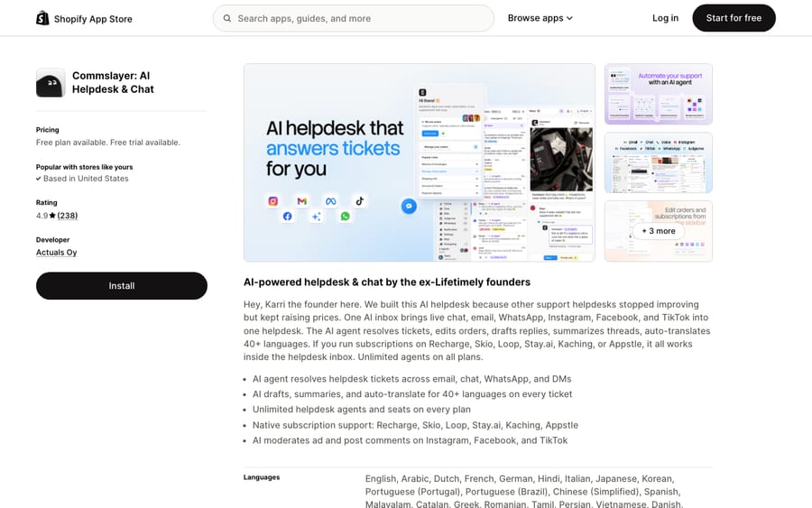This screenshot has width=812, height=508.
Task: Click the TikTok icon in hero image
Action: [359, 201]
